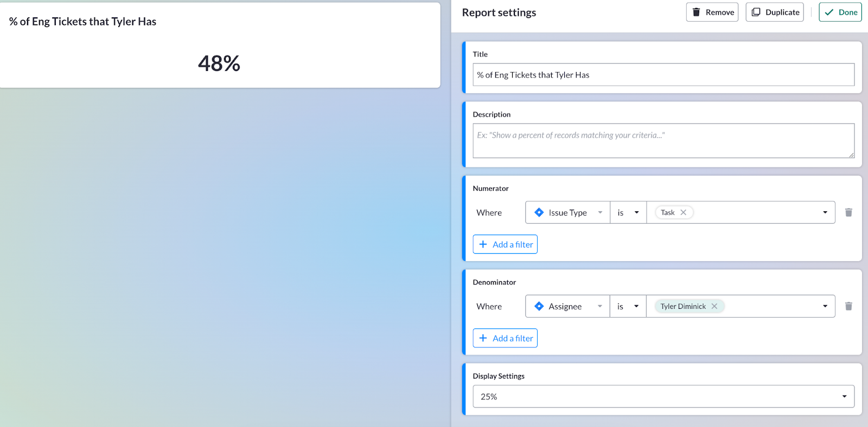Click the plus icon on Numerator's Add a filter
This screenshot has height=427, width=868.
pos(483,244)
